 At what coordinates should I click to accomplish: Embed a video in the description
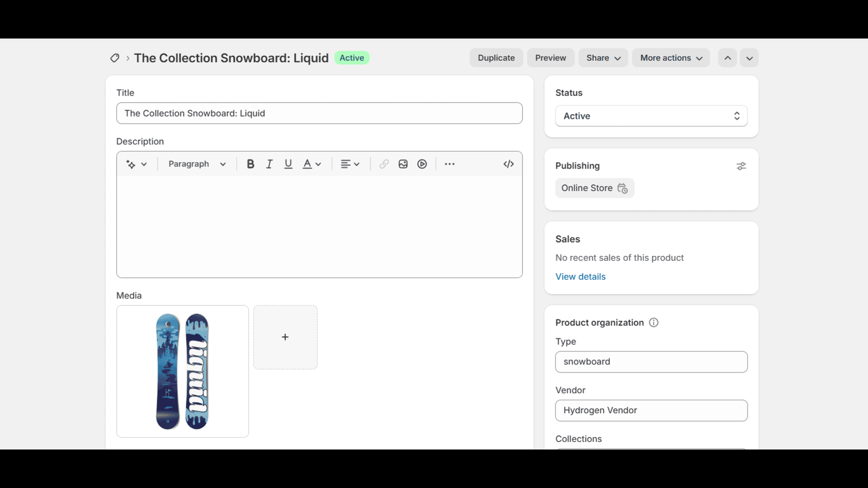click(x=422, y=163)
